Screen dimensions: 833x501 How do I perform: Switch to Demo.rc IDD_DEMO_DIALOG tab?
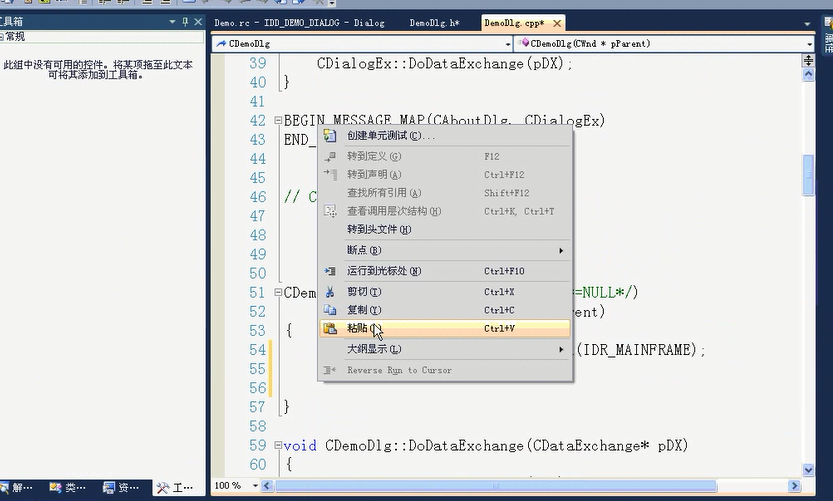(299, 23)
